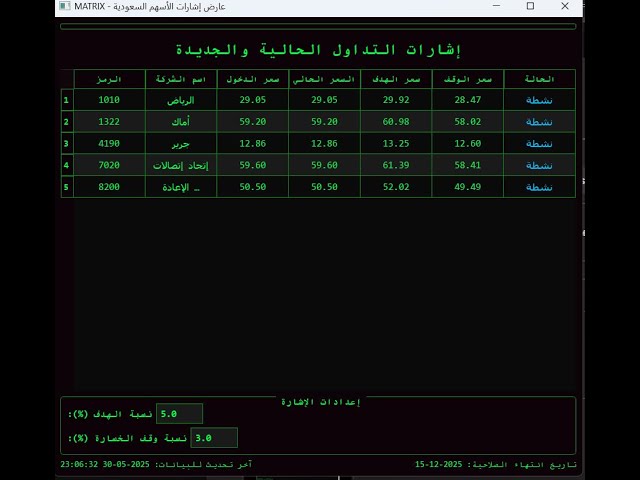
Task: Edit stop loss percentage field showing 3.0
Action: 214,438
